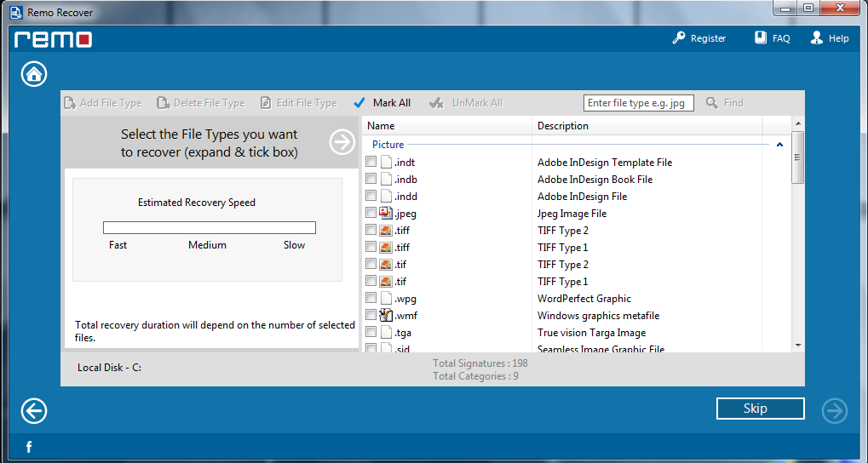Click the .indt document icon

pos(386,162)
